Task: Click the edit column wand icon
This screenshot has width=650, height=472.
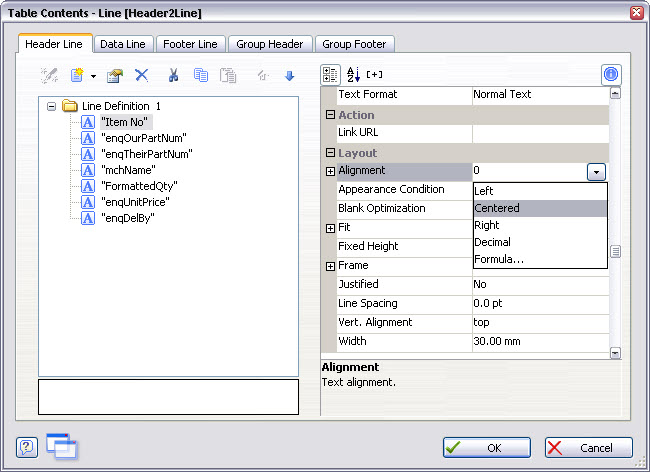Action: pyautogui.click(x=49, y=75)
